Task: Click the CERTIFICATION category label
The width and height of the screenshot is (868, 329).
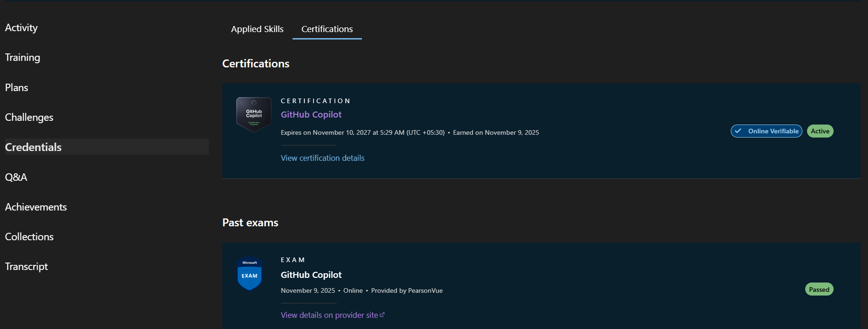Action: [x=315, y=101]
